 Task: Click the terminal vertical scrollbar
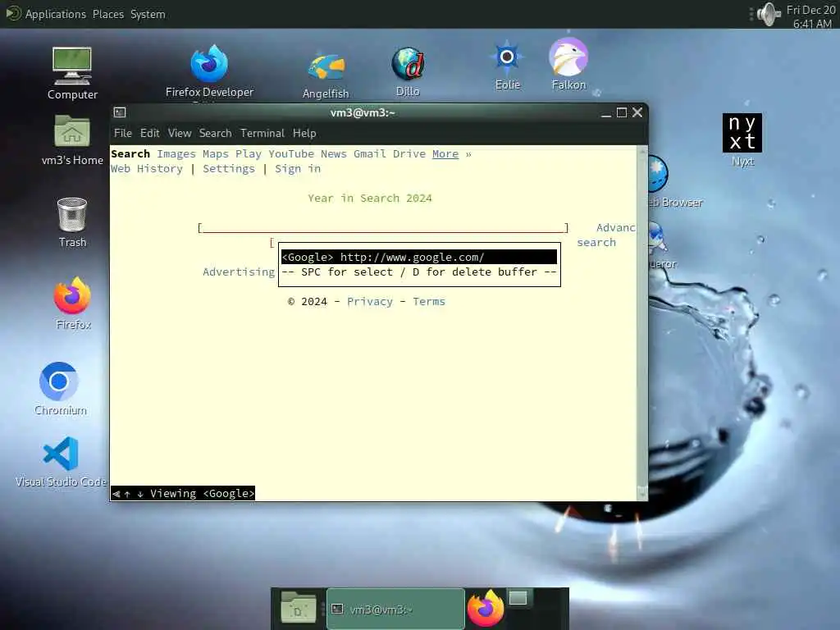pos(641,323)
